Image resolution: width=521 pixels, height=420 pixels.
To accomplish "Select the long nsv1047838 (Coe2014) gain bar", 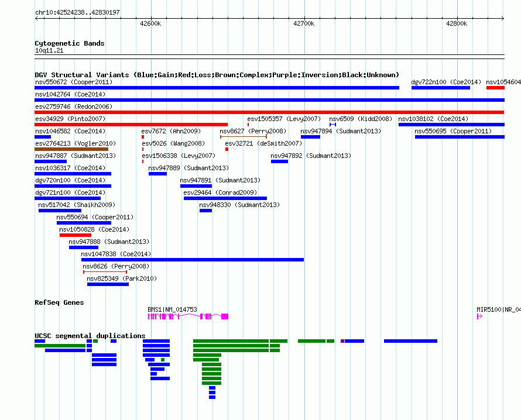I will coord(193,260).
